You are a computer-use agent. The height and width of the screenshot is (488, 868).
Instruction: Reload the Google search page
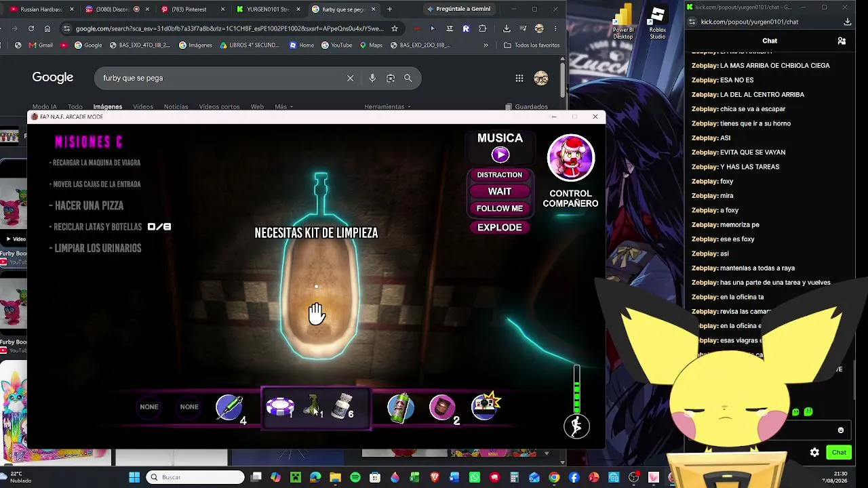31,28
